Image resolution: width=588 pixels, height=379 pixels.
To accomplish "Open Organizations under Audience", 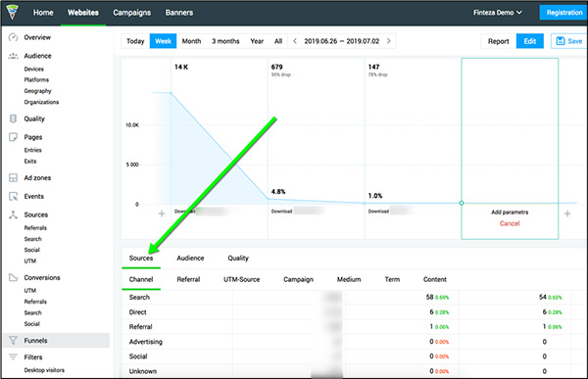I will tap(41, 102).
